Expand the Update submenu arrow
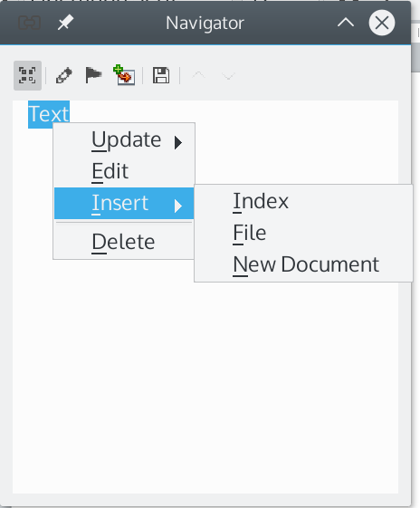The width and height of the screenshot is (420, 508). click(177, 142)
